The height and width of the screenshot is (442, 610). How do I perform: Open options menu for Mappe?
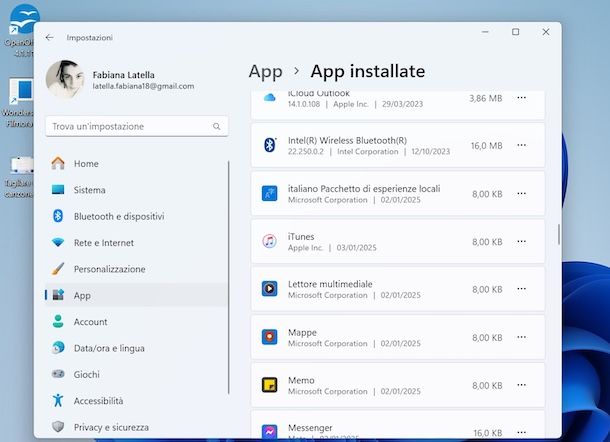521,337
